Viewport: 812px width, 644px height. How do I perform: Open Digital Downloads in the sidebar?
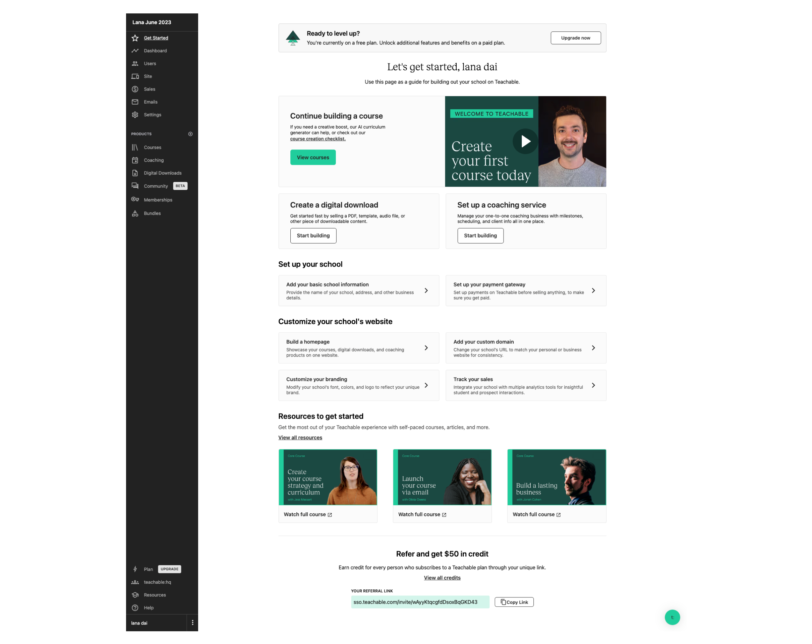pyautogui.click(x=162, y=173)
